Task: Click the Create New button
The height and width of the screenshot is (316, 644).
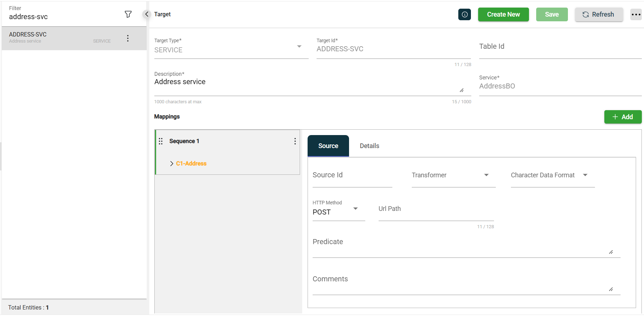Action: [x=503, y=14]
